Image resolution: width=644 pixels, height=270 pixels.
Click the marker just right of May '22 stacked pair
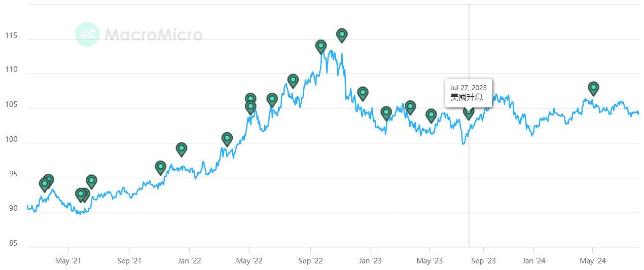(272, 99)
